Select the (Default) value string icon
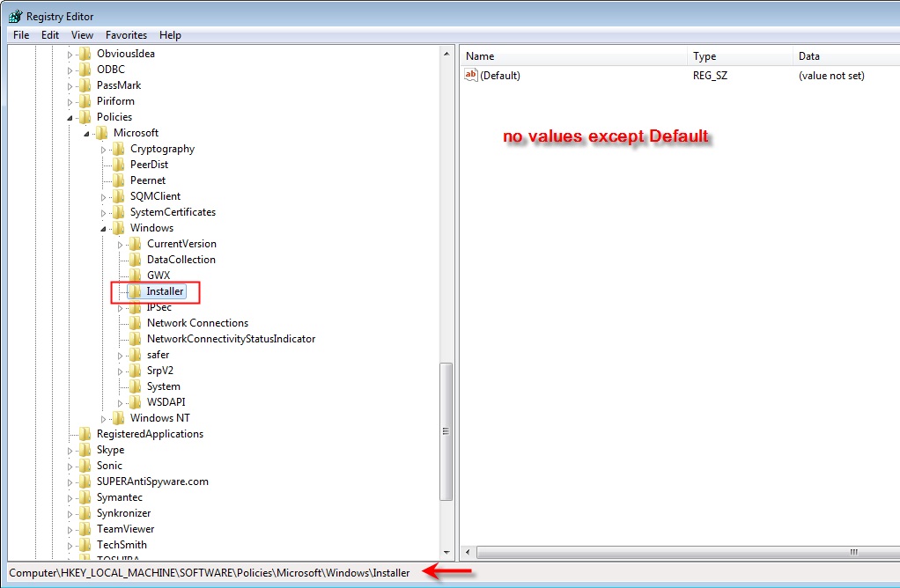900x588 pixels. click(471, 75)
